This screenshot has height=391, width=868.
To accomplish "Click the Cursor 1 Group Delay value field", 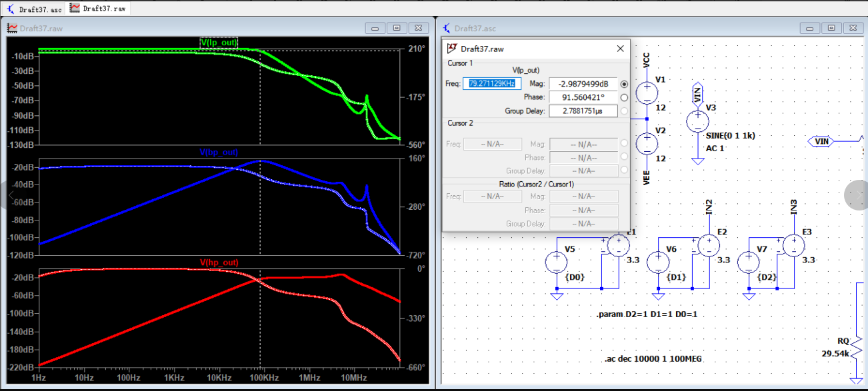I will point(583,111).
